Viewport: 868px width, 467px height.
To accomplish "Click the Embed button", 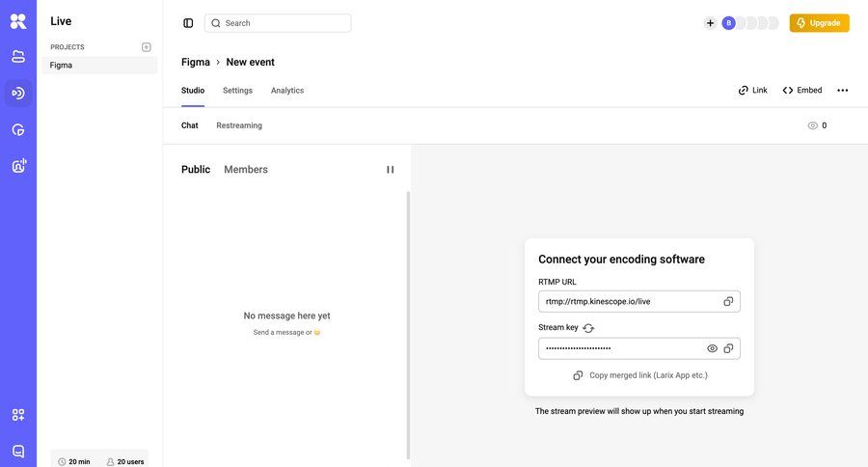I will [x=802, y=91].
